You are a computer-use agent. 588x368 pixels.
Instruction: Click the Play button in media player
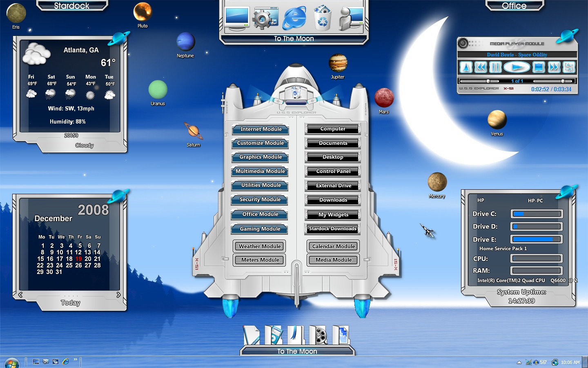click(517, 67)
